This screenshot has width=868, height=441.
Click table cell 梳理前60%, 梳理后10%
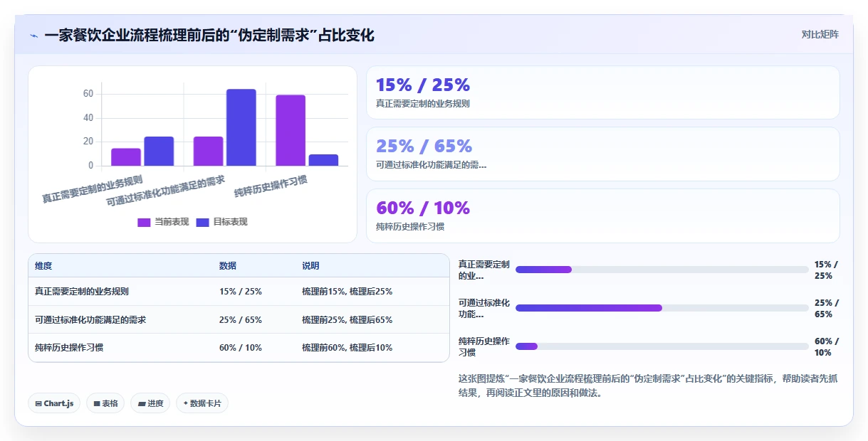click(347, 348)
